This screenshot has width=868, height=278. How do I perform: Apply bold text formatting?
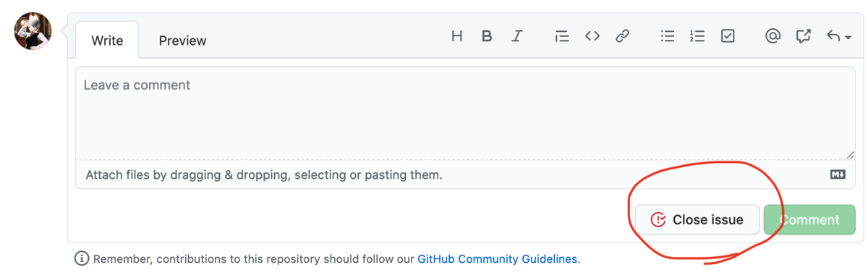[487, 36]
